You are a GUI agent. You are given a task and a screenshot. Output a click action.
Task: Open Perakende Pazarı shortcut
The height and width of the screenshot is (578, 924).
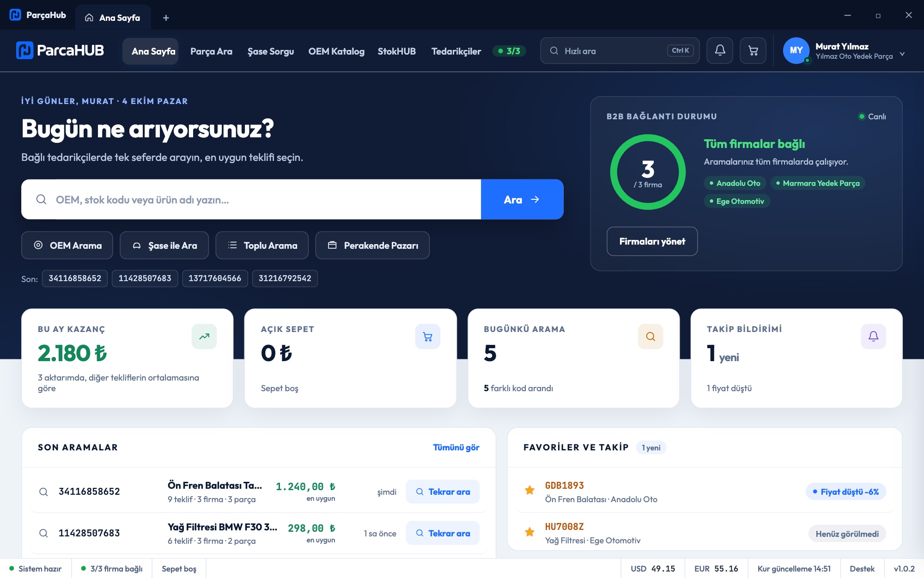pyautogui.click(x=372, y=246)
